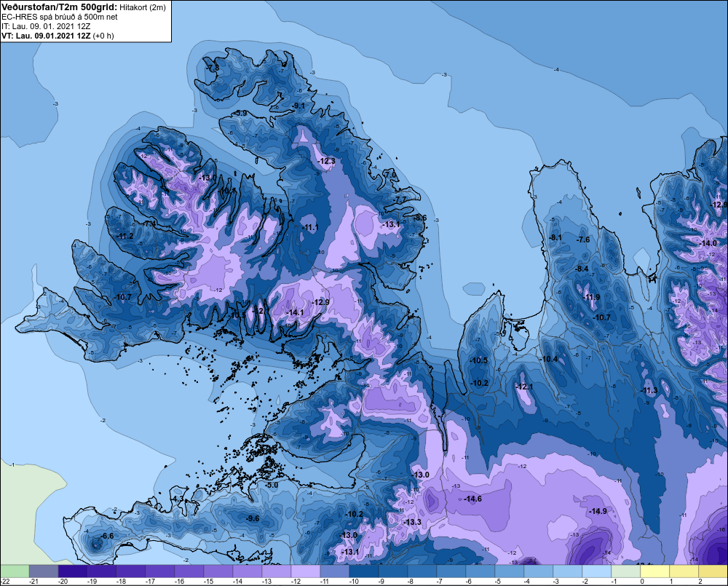Image resolution: width=728 pixels, height=586 pixels.
Task: Click the light green legend swatch labeled -22
Action: (15, 571)
